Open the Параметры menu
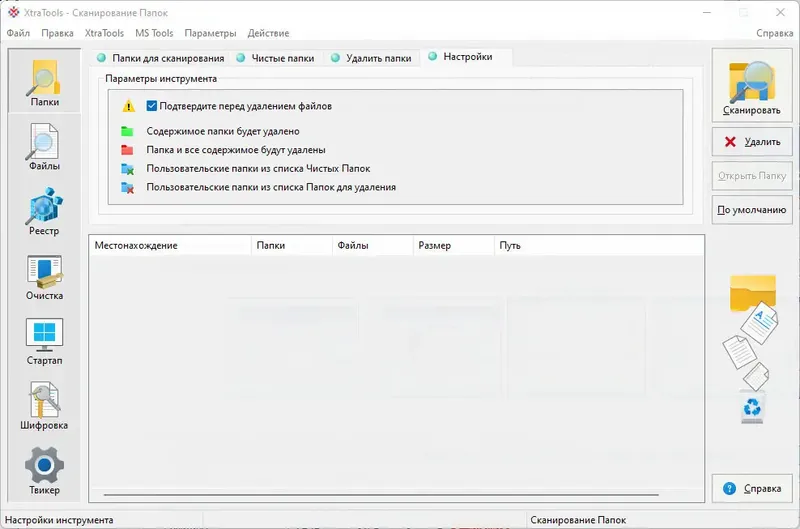The width and height of the screenshot is (800, 529). (210, 33)
